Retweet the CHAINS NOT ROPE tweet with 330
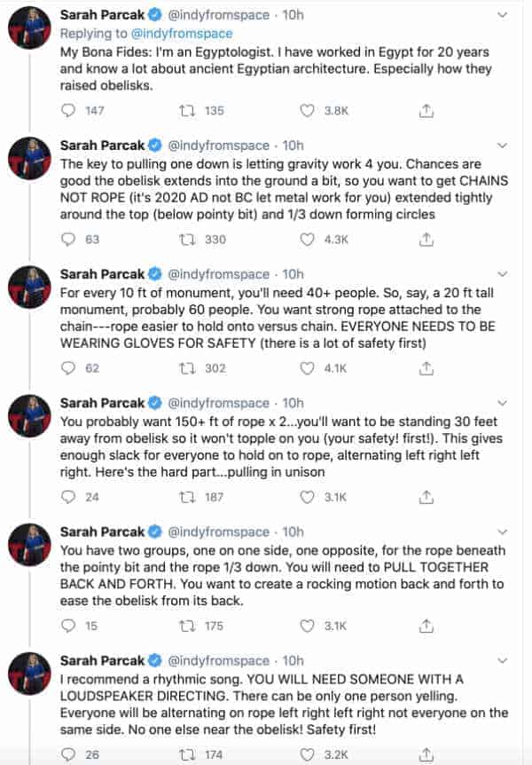 pyautogui.click(x=187, y=240)
